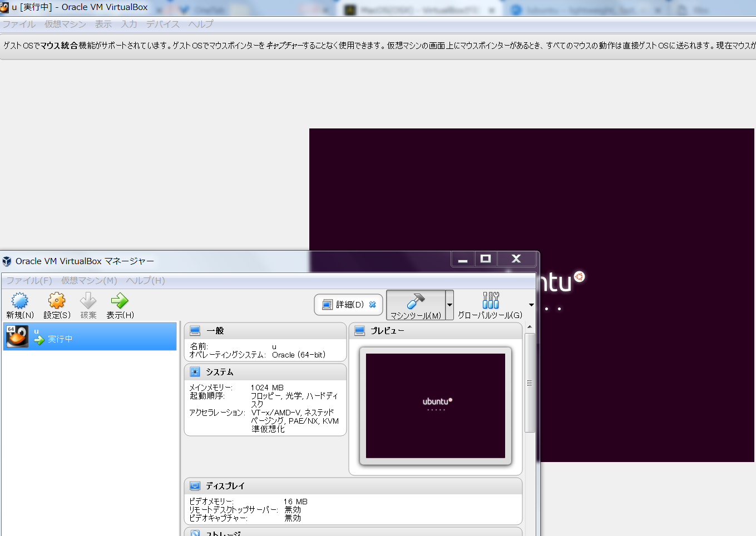756x536 pixels.
Task: Click the Storage section disk icon
Action: point(195,533)
